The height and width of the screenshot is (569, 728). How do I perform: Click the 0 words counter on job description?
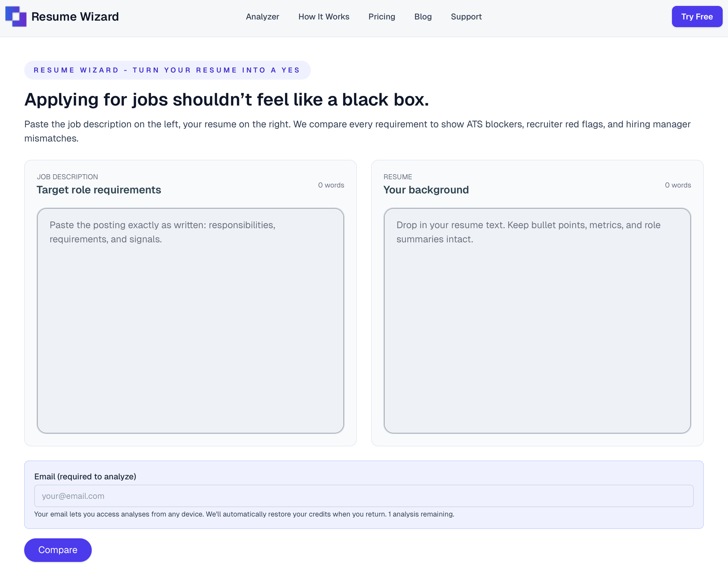click(x=331, y=185)
